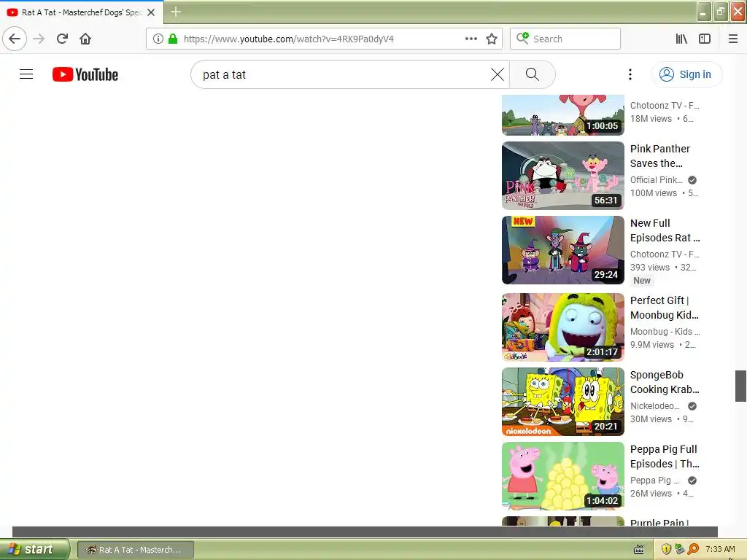The width and height of the screenshot is (747, 560).
Task: Click the keyboard icon in the taskbar
Action: [x=639, y=550]
